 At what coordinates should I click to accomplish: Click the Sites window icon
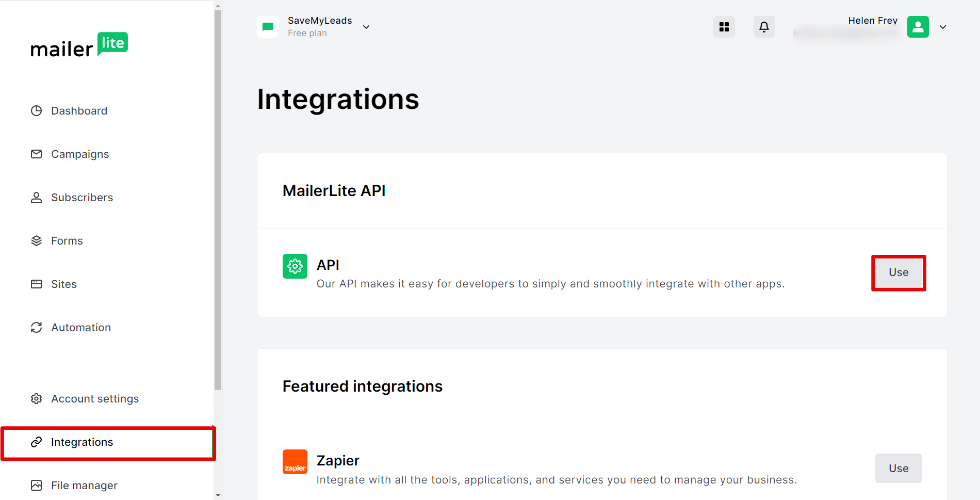[x=36, y=284]
